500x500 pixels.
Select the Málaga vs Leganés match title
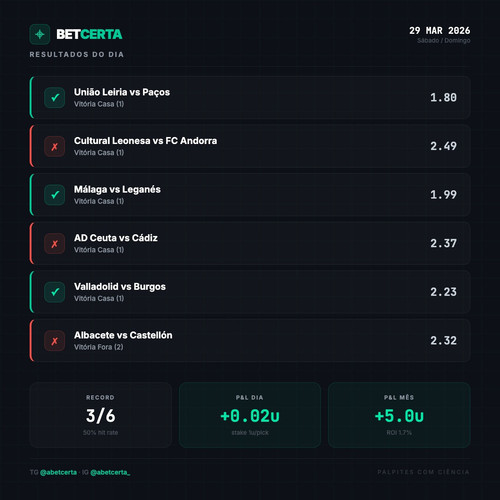[x=117, y=189]
